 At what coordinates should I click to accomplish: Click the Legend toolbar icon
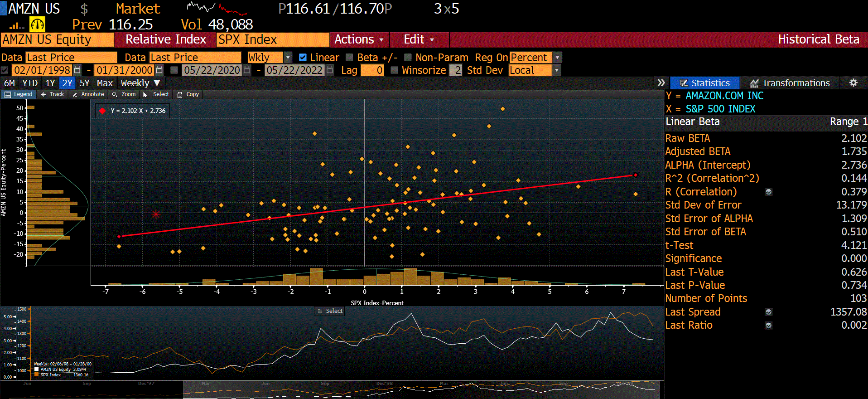[x=8, y=95]
